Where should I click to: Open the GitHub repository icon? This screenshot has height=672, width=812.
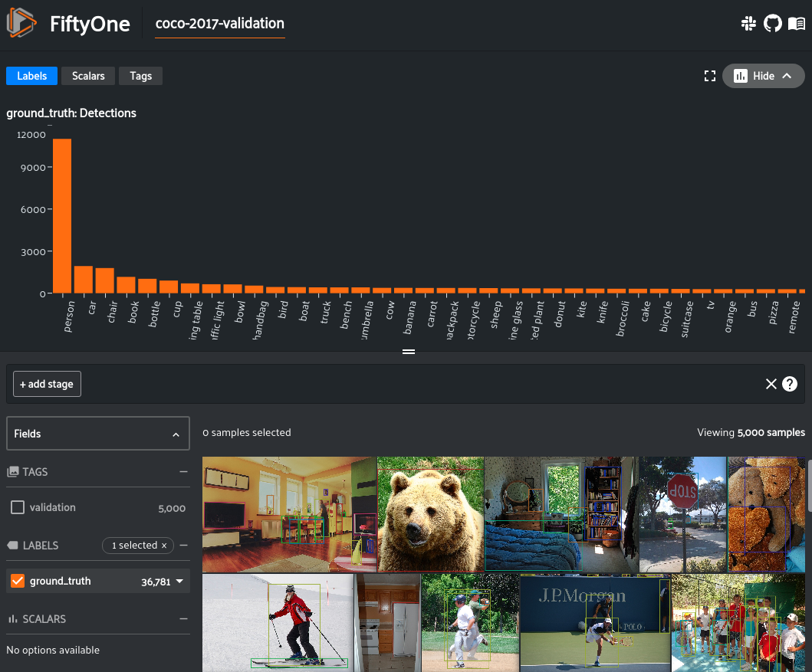[x=772, y=23]
